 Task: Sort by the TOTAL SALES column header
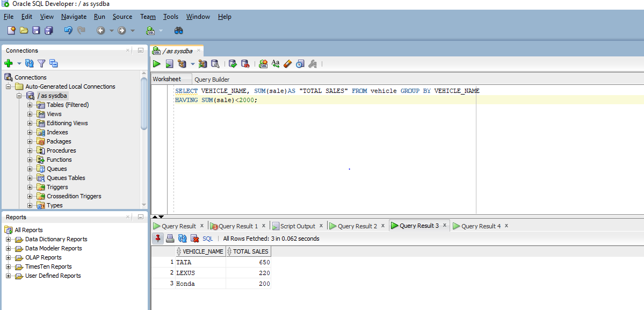click(x=250, y=251)
